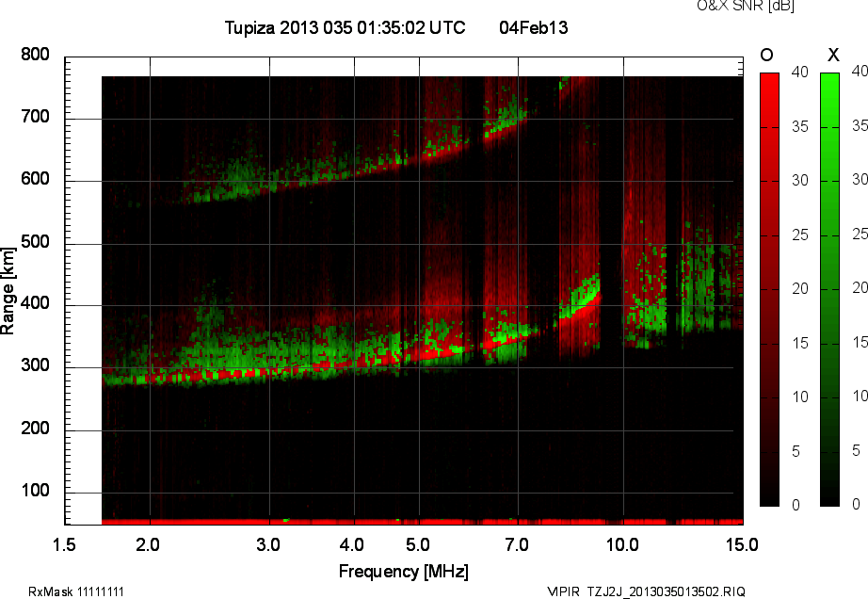Click the 3.0 frequency tick label
Screen dimensions: 868x599
[x=268, y=544]
